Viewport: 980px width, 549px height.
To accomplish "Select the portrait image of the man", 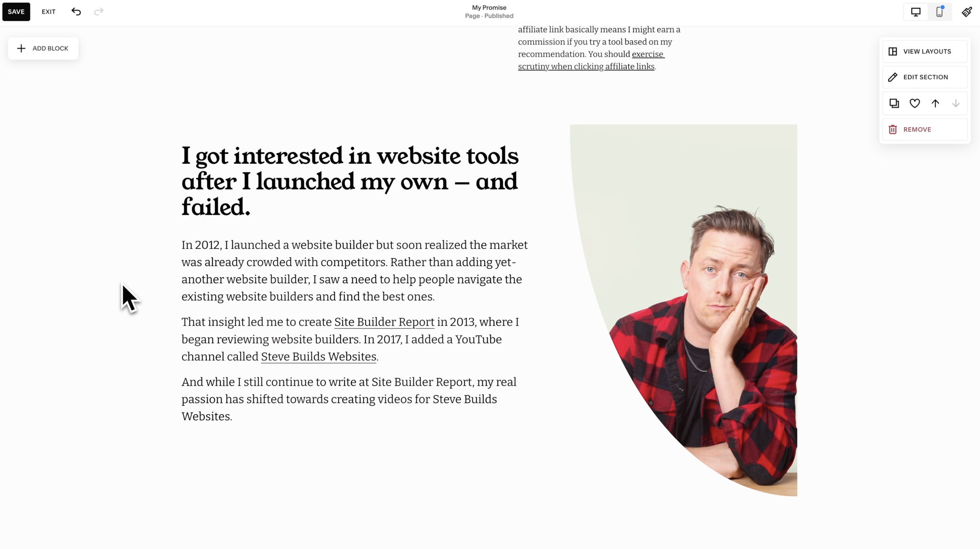I will click(683, 310).
